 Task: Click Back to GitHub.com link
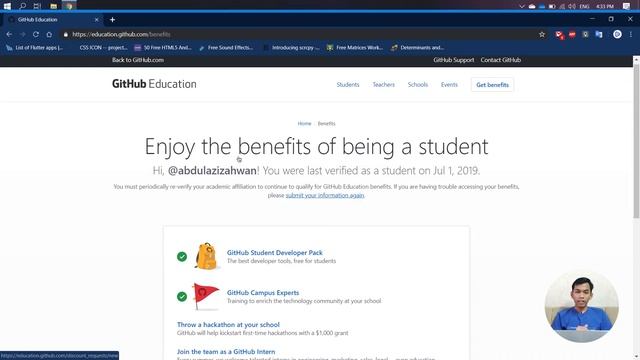pyautogui.click(x=138, y=60)
